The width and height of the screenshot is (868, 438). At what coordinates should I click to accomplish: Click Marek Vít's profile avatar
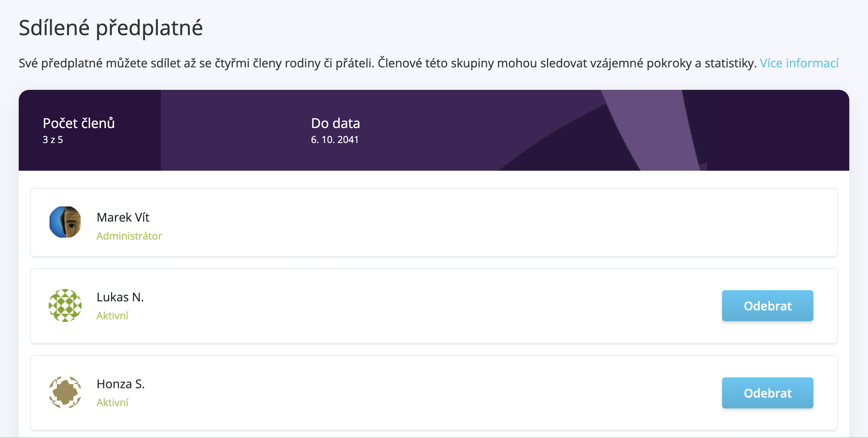[x=65, y=222]
